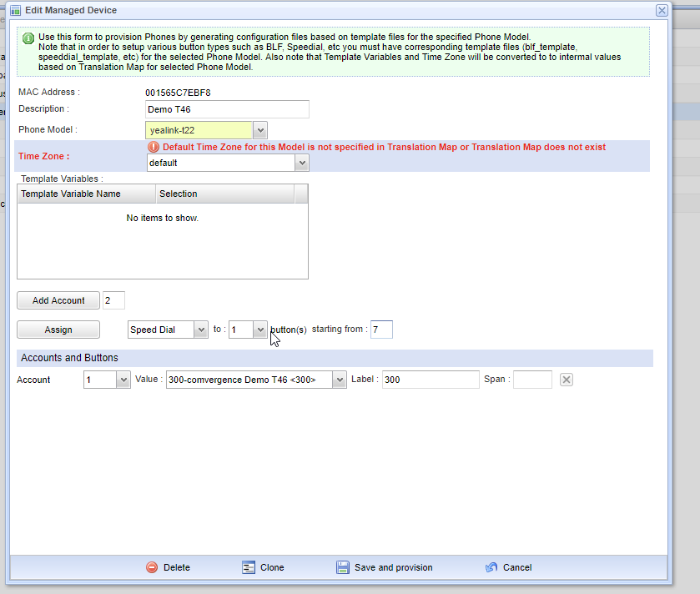
Task: Click the Cancel undo arrow icon
Action: 491,567
